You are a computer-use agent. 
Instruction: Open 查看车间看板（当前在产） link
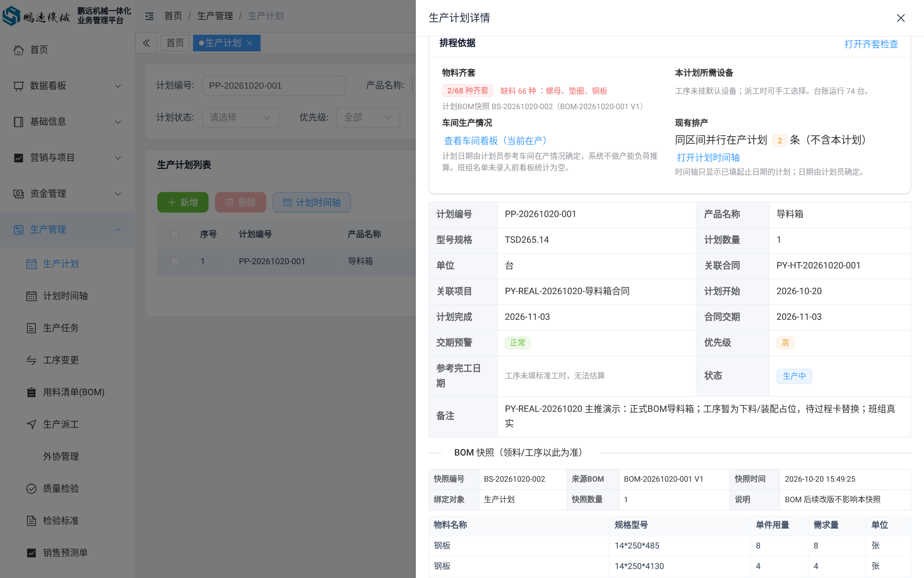coord(495,141)
